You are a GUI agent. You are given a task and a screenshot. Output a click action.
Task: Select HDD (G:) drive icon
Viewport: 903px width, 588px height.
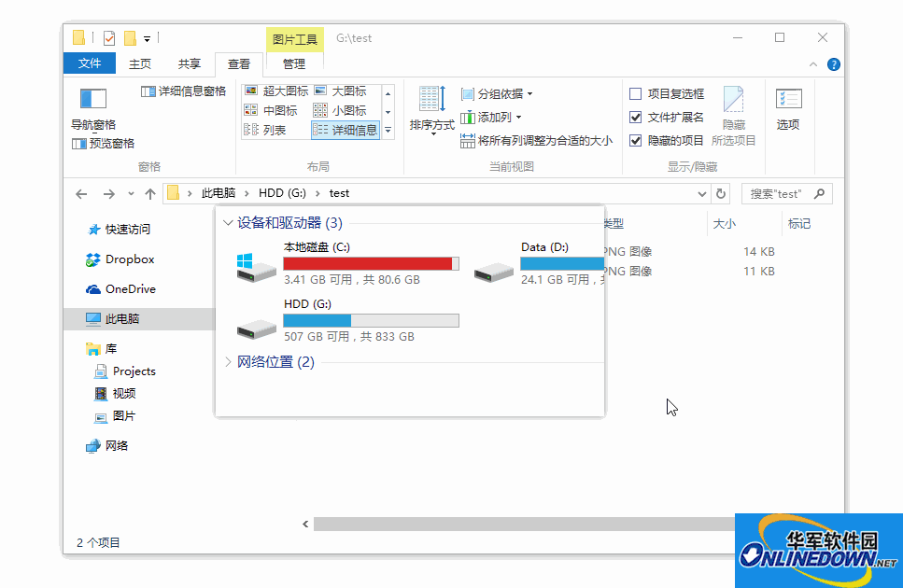coord(256,328)
